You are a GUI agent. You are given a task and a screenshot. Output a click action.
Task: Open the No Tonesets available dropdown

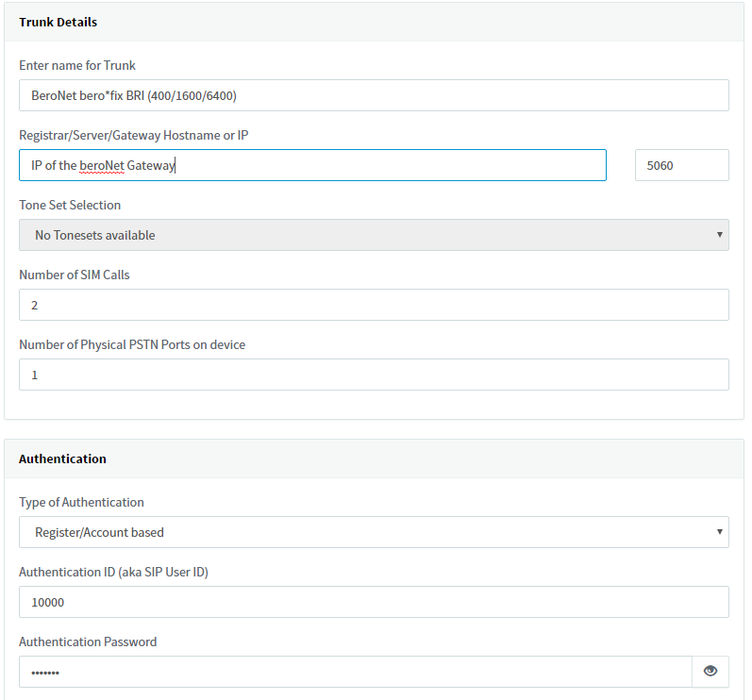pyautogui.click(x=374, y=235)
